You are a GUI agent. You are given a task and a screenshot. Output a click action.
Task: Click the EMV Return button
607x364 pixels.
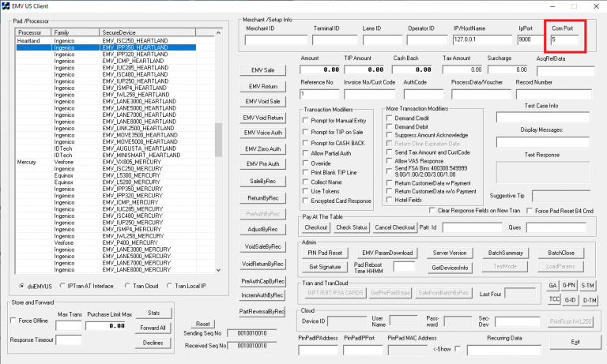263,86
